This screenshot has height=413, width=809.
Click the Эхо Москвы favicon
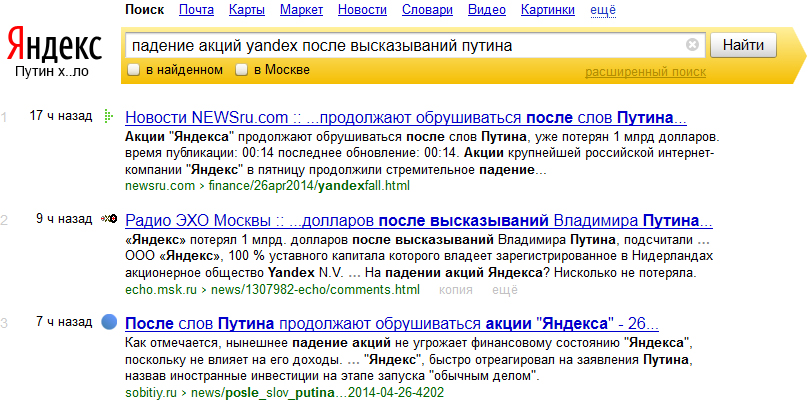[109, 219]
